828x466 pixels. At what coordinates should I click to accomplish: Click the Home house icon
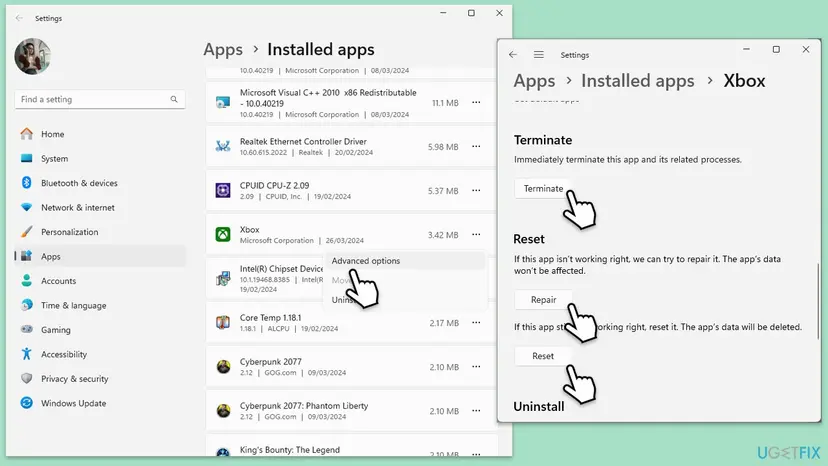(26, 134)
